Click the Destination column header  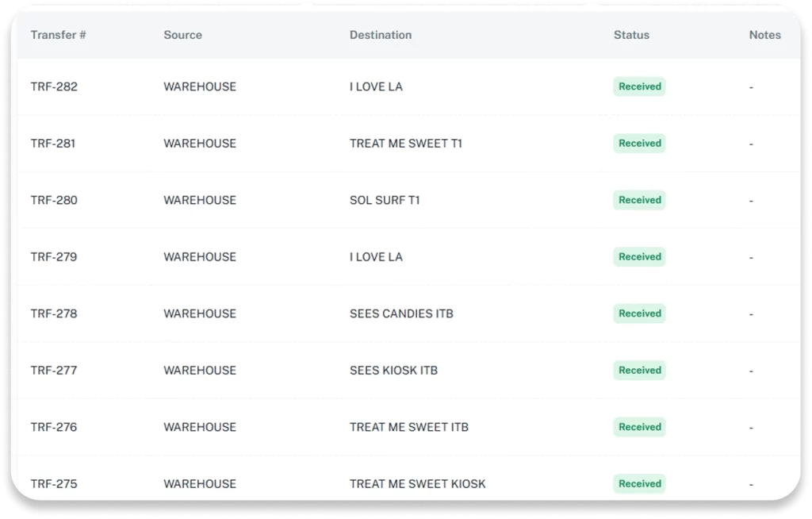(381, 35)
